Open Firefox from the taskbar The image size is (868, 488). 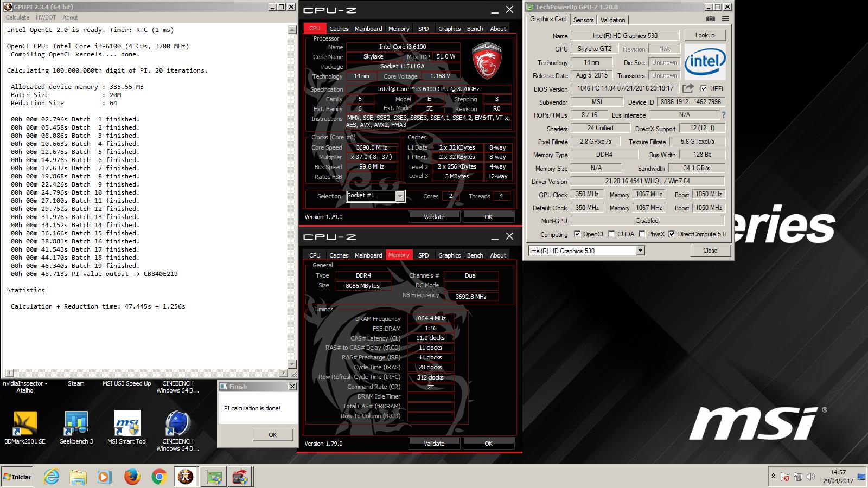click(132, 477)
